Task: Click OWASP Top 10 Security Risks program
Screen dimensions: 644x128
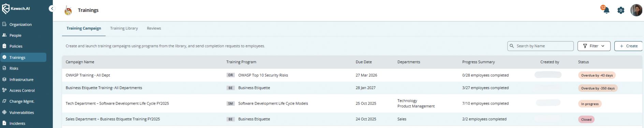Action: coord(263,75)
